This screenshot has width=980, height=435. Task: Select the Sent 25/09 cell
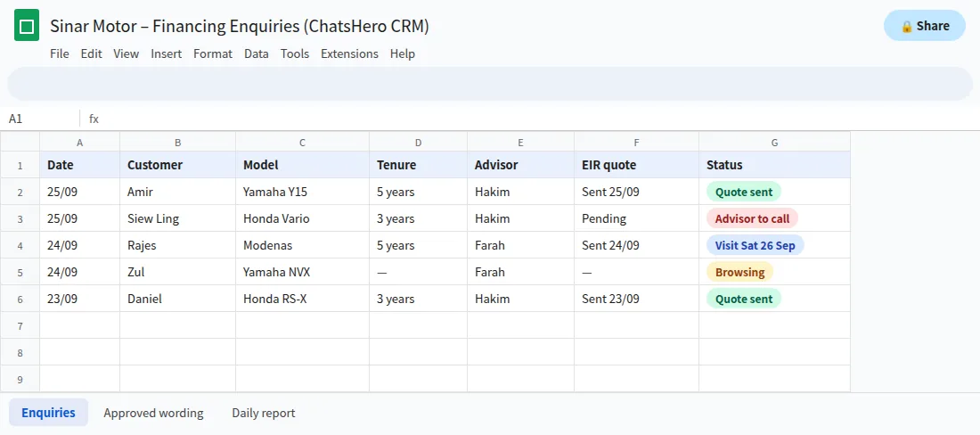(636, 192)
